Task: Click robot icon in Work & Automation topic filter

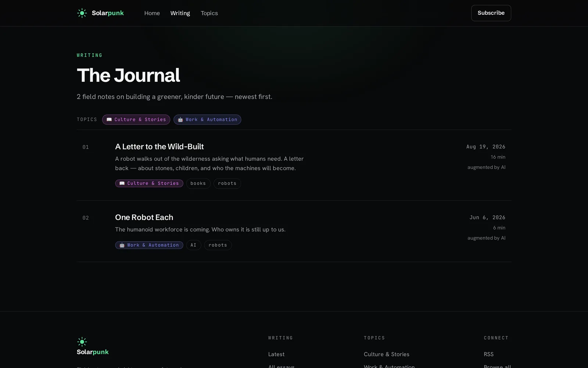Action: (x=180, y=120)
